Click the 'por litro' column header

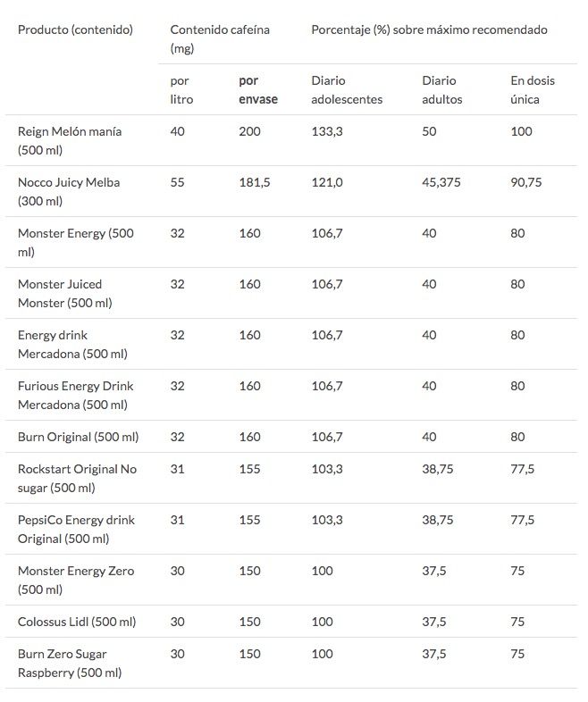[x=181, y=89]
